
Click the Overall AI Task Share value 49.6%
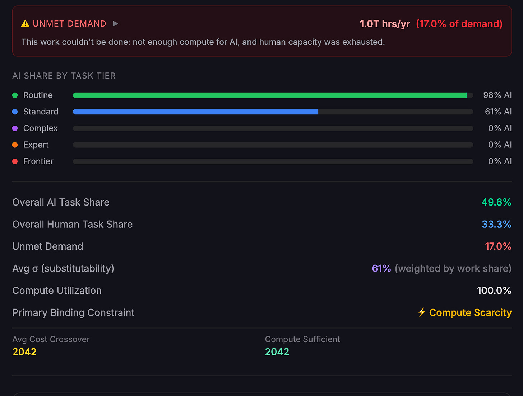click(x=496, y=202)
